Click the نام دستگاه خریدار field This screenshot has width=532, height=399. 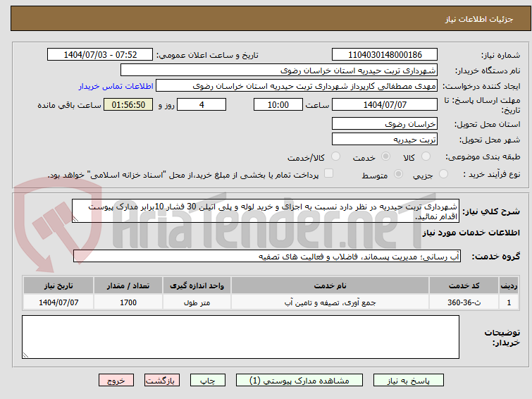coord(279,70)
